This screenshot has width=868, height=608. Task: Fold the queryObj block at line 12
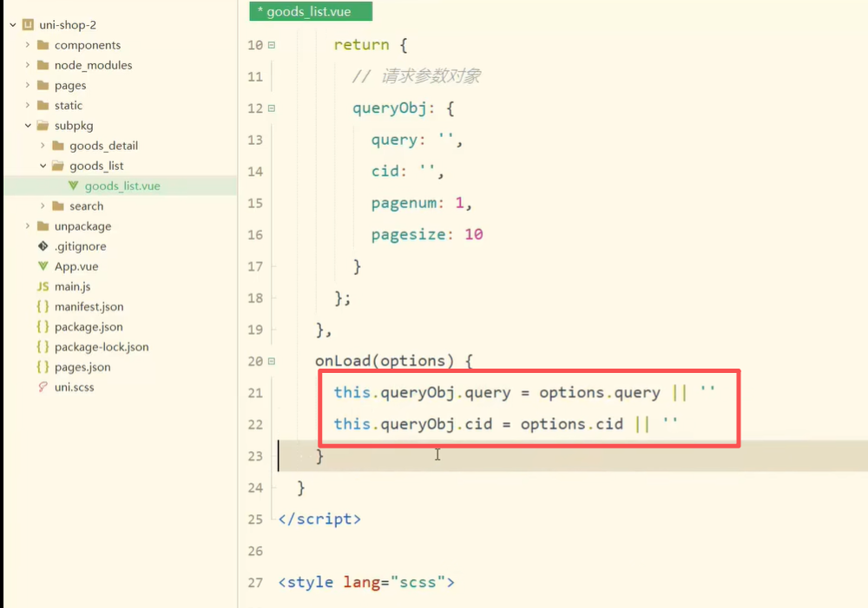(271, 108)
